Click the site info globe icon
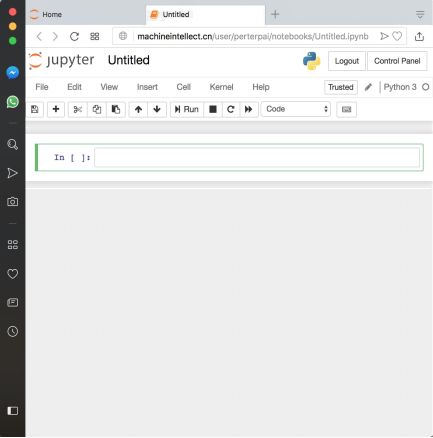The image size is (433, 438). pyautogui.click(x=123, y=36)
